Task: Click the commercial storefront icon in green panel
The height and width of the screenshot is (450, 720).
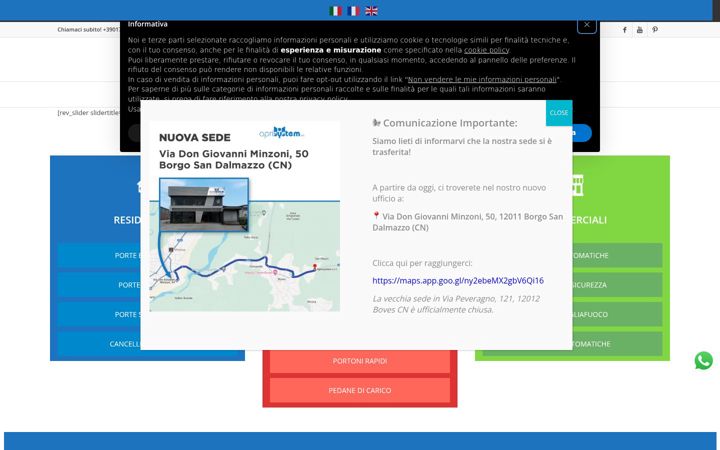Action: point(577,185)
